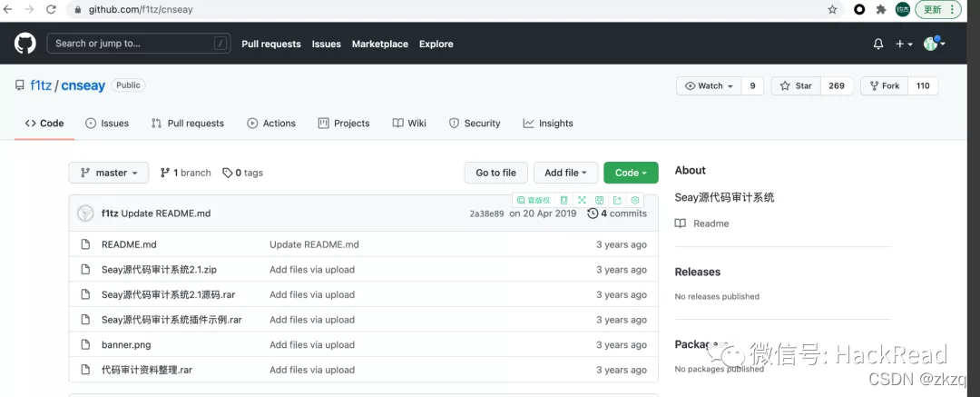Click the Go to file button
This screenshot has width=980, height=397.
(496, 173)
